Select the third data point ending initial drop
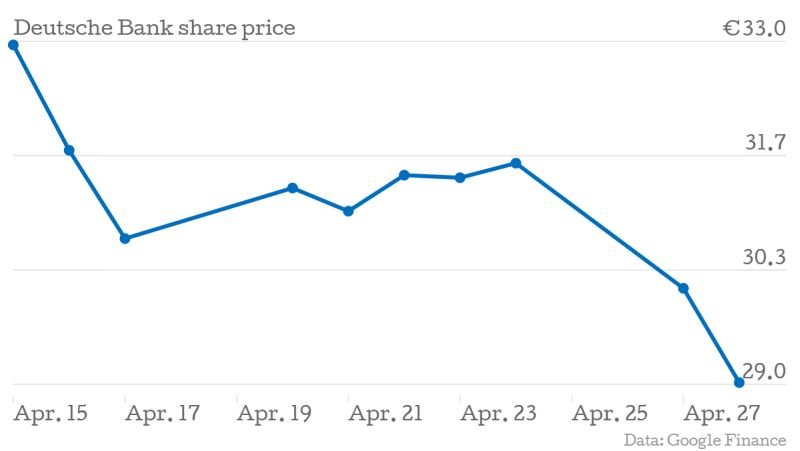 coord(125,238)
